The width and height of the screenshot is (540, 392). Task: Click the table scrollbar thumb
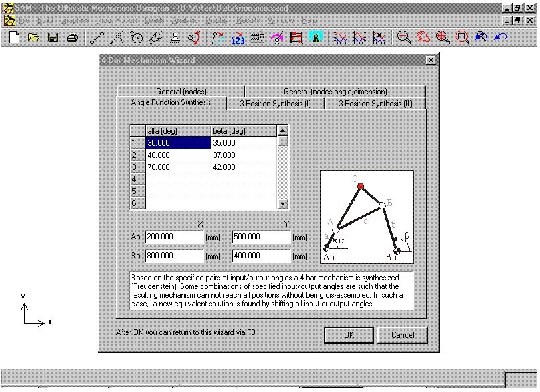(x=283, y=141)
